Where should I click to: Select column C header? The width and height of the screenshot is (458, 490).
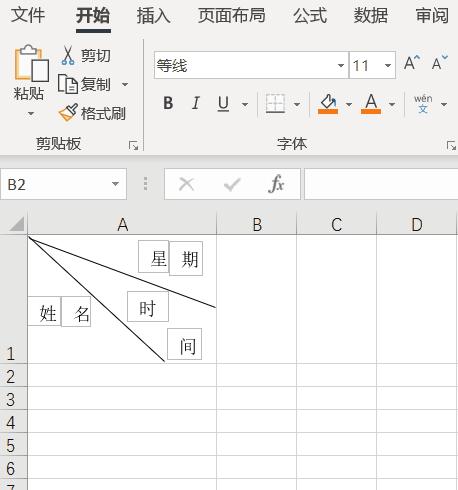(337, 224)
